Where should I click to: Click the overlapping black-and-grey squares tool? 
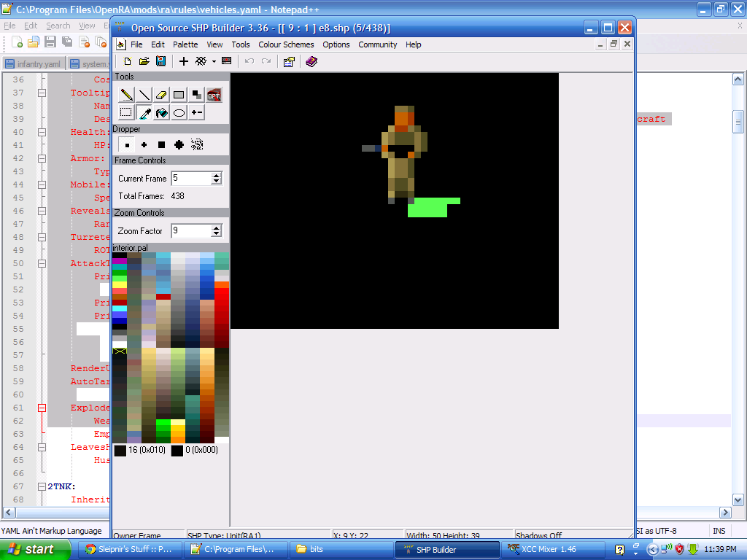[x=196, y=95]
